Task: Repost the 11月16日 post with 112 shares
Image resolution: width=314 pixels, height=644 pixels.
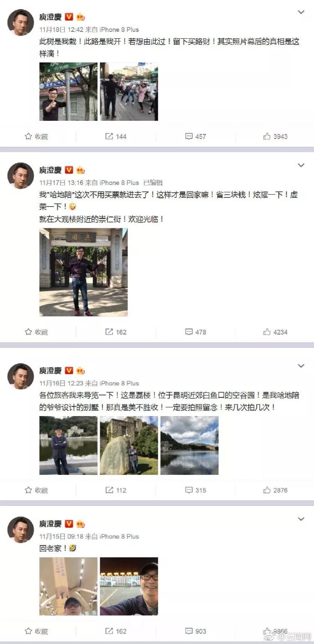Action: point(116,490)
